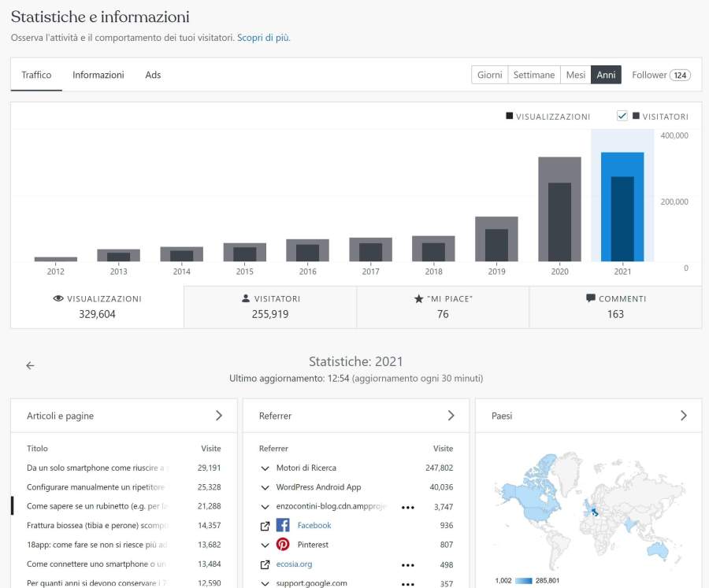Click external link icon next to ecosia.org
This screenshot has width=709, height=588.
pyautogui.click(x=265, y=564)
